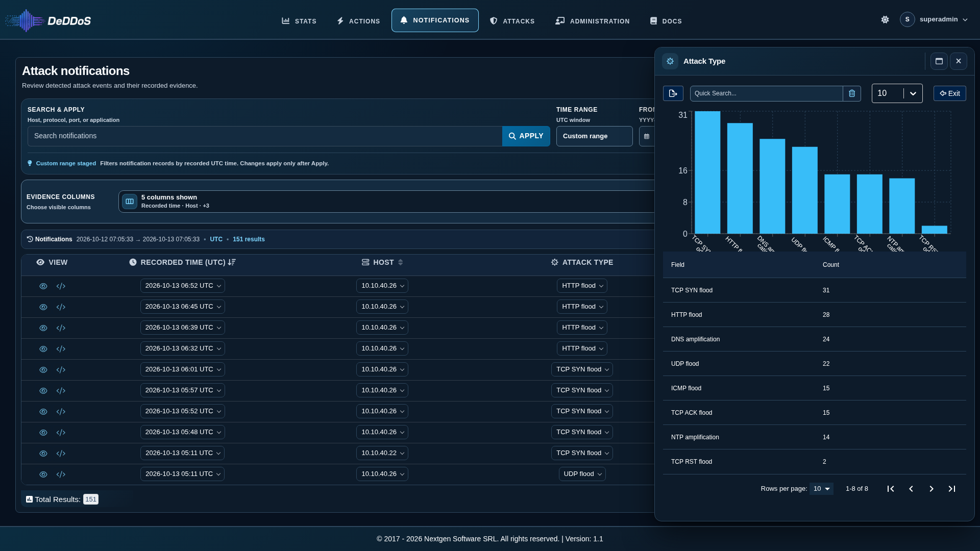Open Rows per page dropdown
Screen dimensions: 980x551
coord(821,489)
